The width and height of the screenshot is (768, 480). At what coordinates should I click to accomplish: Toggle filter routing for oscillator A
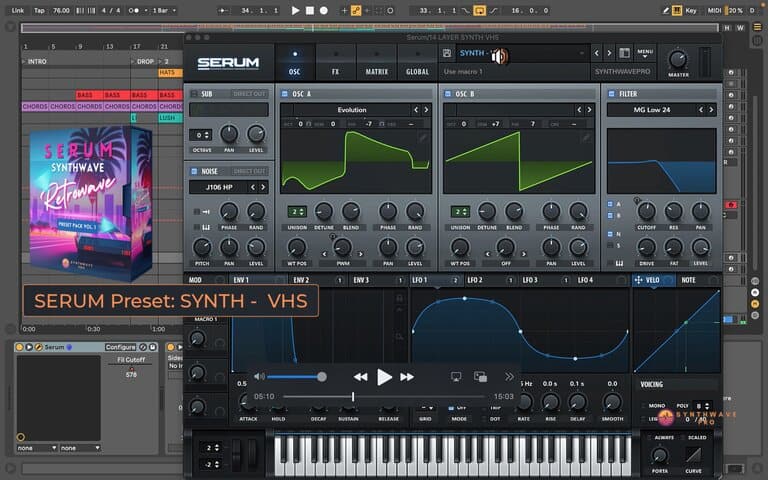tap(610, 204)
